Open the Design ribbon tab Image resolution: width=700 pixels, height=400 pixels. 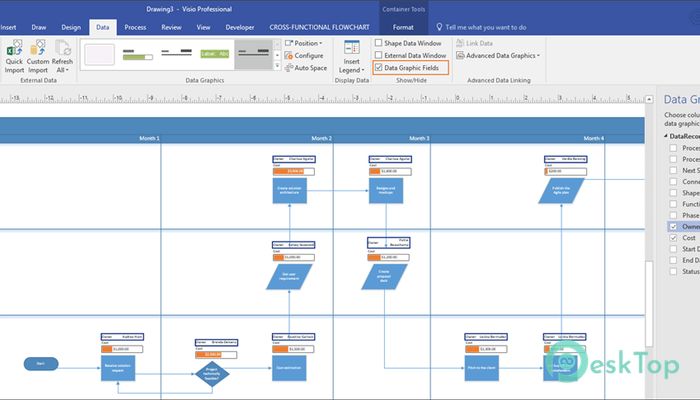pyautogui.click(x=71, y=27)
